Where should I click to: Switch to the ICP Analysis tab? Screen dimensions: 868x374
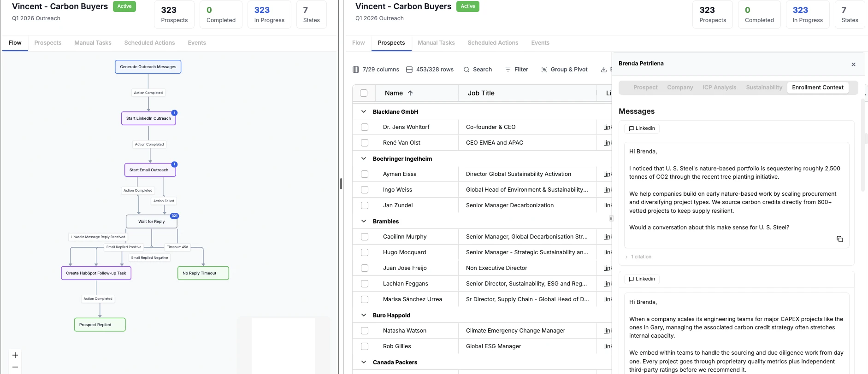pos(719,88)
